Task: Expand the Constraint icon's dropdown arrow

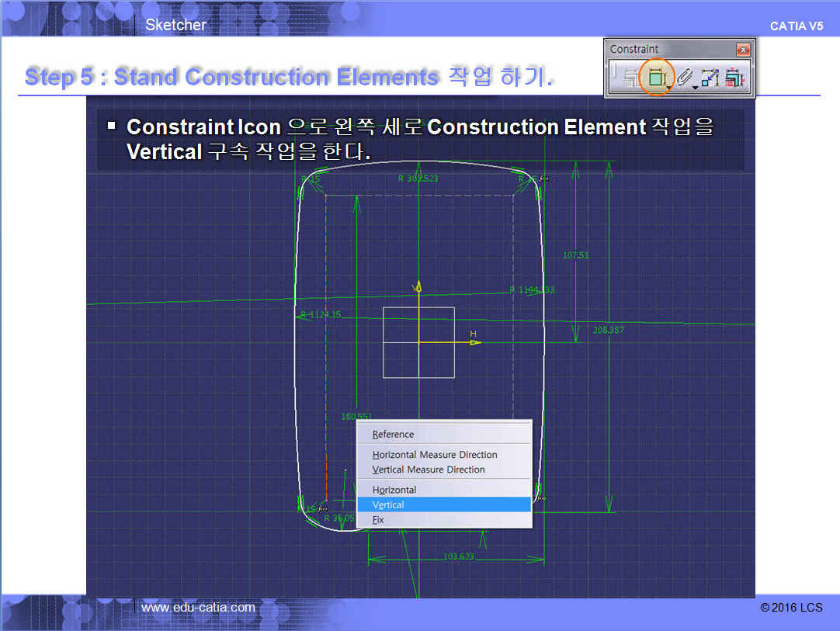Action: [x=669, y=86]
